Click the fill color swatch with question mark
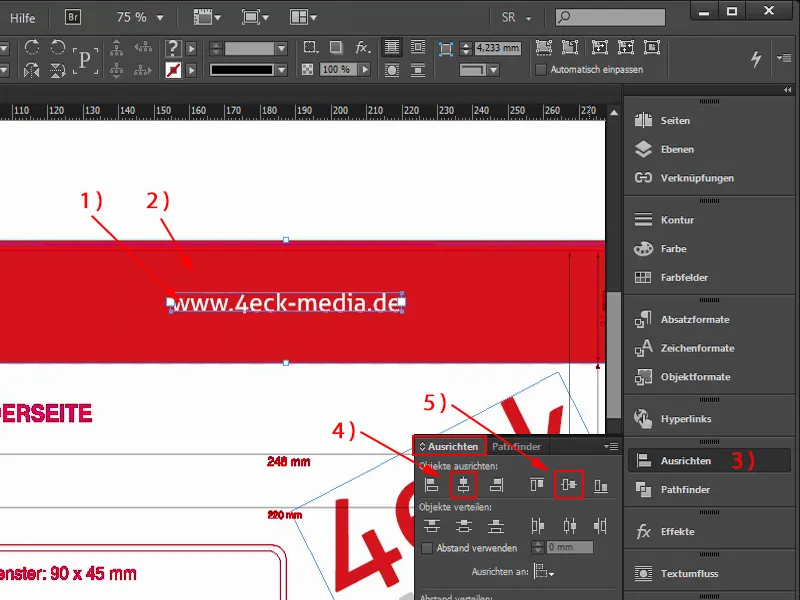 pos(173,48)
